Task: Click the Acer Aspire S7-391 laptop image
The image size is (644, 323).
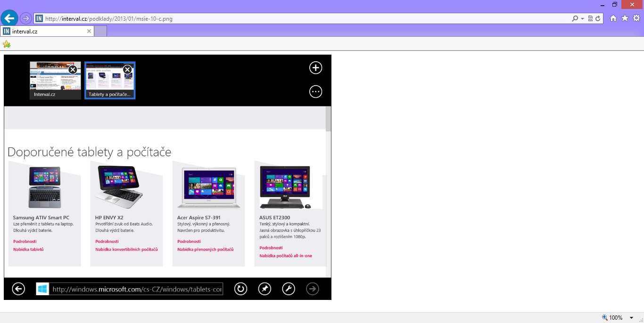Action: tap(209, 188)
